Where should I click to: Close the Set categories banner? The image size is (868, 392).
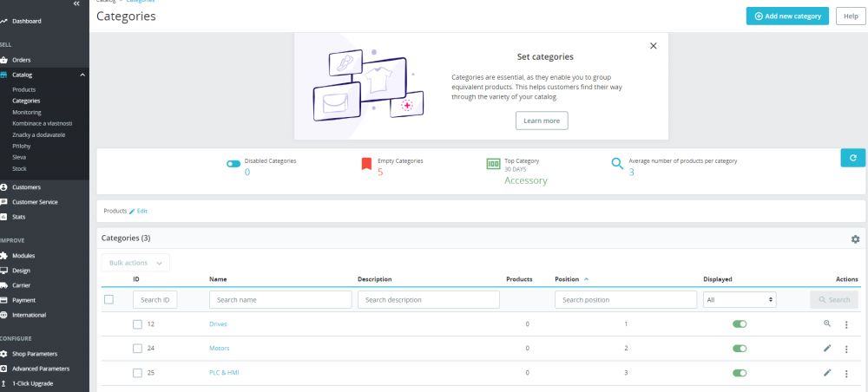point(654,46)
